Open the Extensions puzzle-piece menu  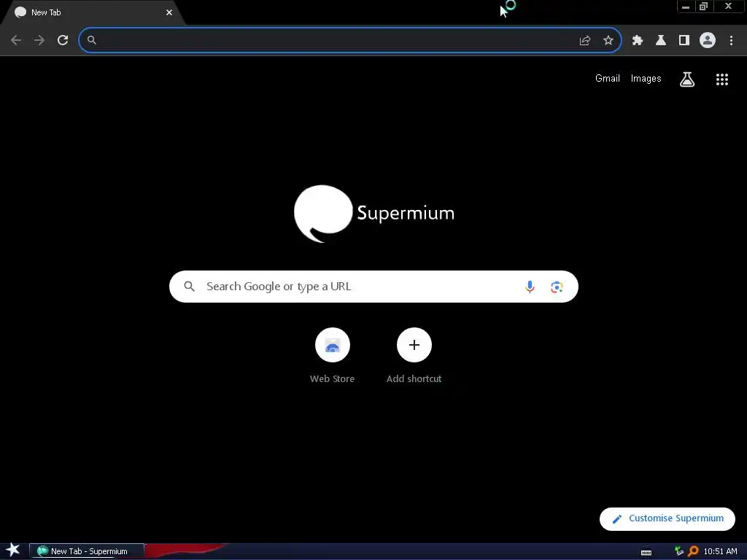click(x=638, y=41)
